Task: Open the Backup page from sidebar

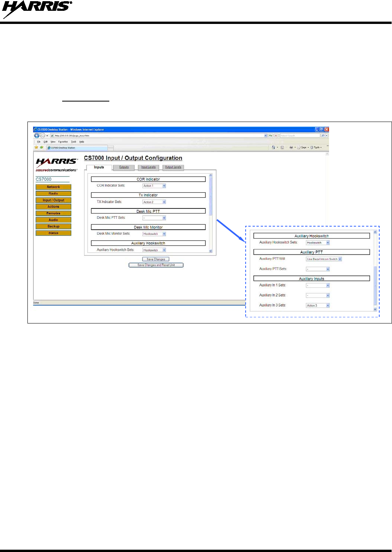Action: 53,226
